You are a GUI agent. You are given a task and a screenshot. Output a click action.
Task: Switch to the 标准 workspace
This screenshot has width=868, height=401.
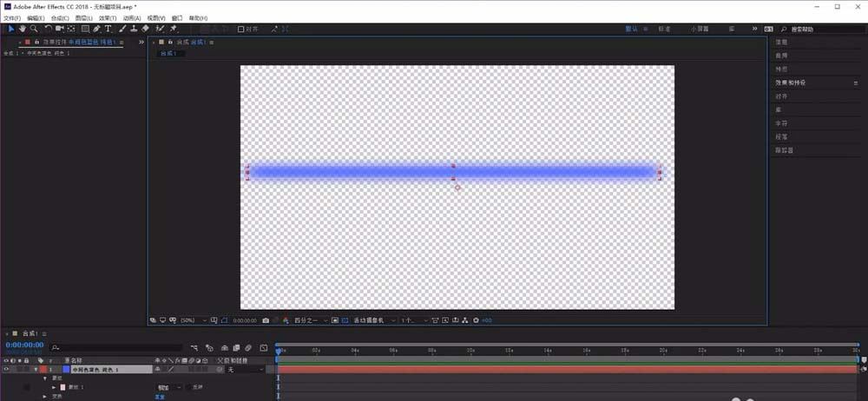pos(664,29)
